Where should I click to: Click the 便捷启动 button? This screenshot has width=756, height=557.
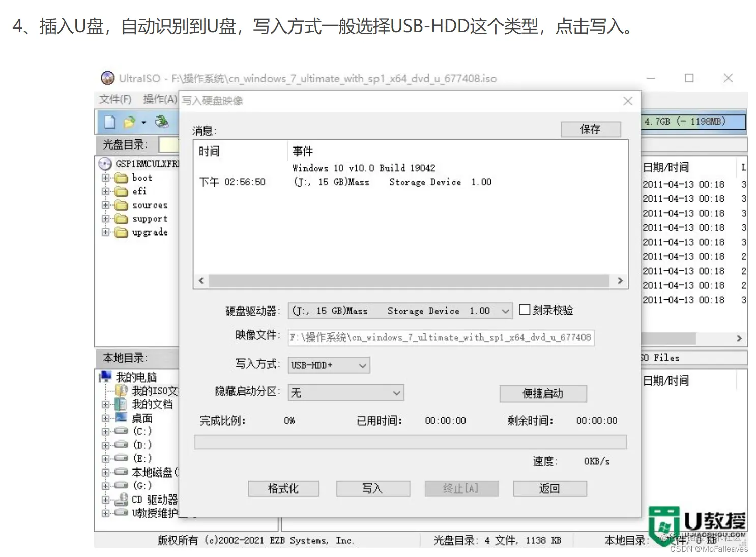click(543, 393)
